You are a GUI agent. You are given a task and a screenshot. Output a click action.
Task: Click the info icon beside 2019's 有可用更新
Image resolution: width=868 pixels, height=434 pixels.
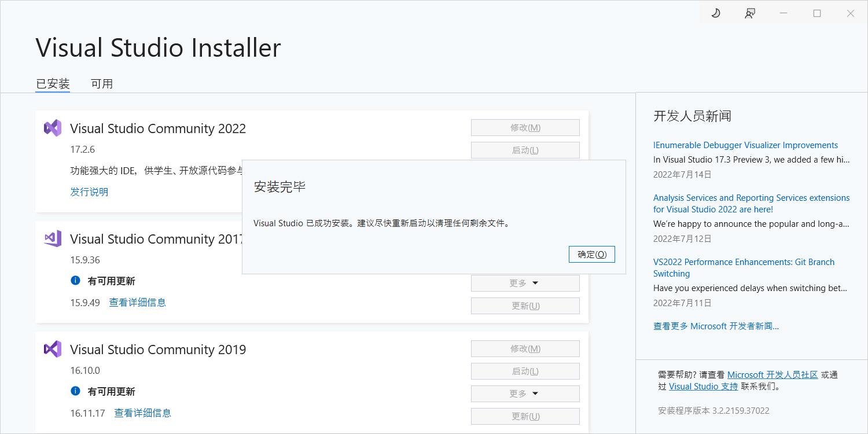pyautogui.click(x=75, y=391)
